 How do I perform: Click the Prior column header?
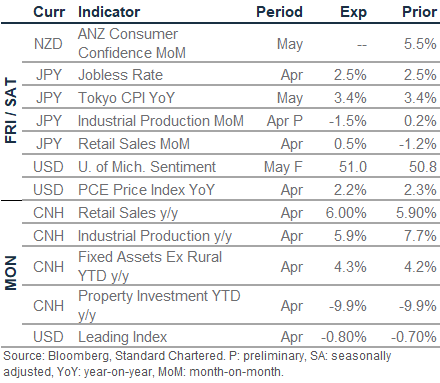click(x=419, y=12)
